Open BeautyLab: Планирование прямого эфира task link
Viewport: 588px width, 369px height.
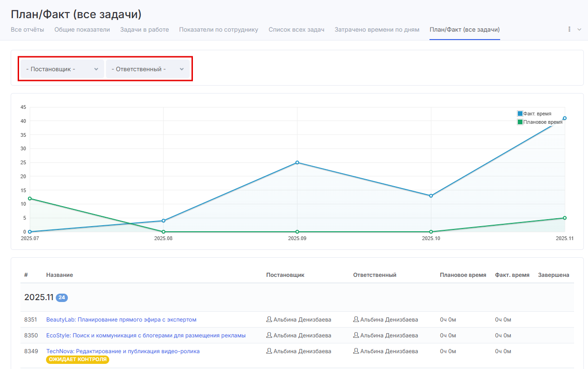[121, 320]
